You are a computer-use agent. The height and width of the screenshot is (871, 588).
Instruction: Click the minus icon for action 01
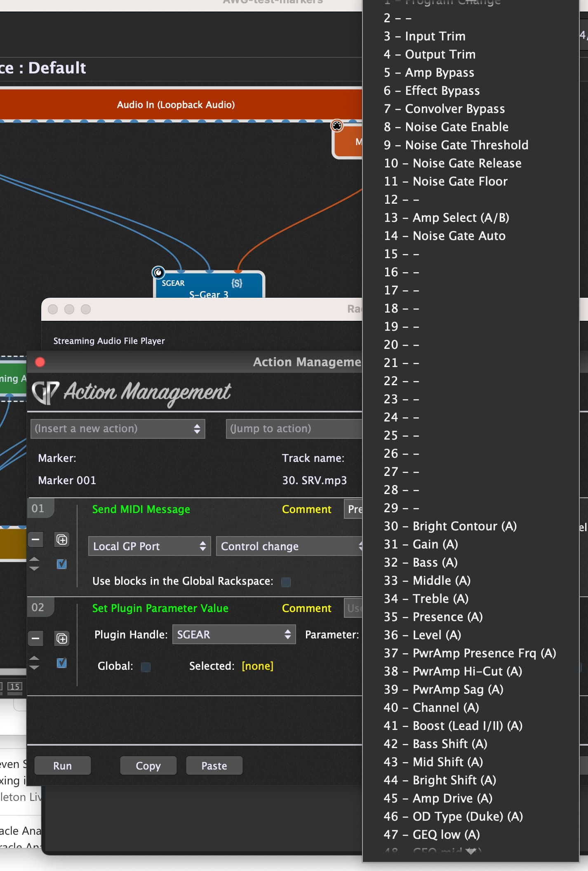point(35,539)
